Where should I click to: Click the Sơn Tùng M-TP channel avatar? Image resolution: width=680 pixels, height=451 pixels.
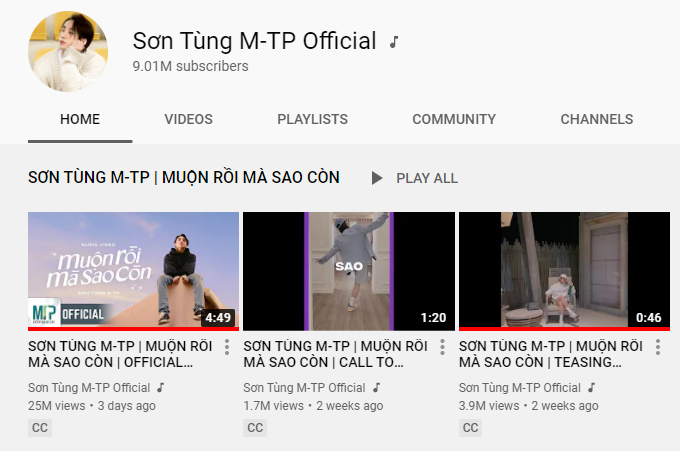click(x=68, y=51)
